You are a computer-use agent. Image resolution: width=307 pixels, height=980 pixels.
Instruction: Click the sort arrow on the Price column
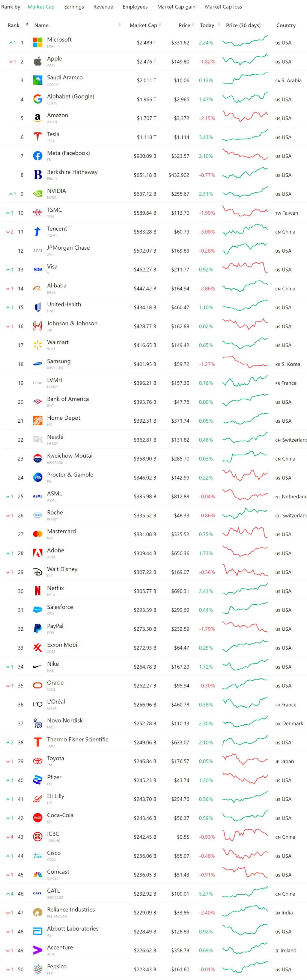pos(192,25)
